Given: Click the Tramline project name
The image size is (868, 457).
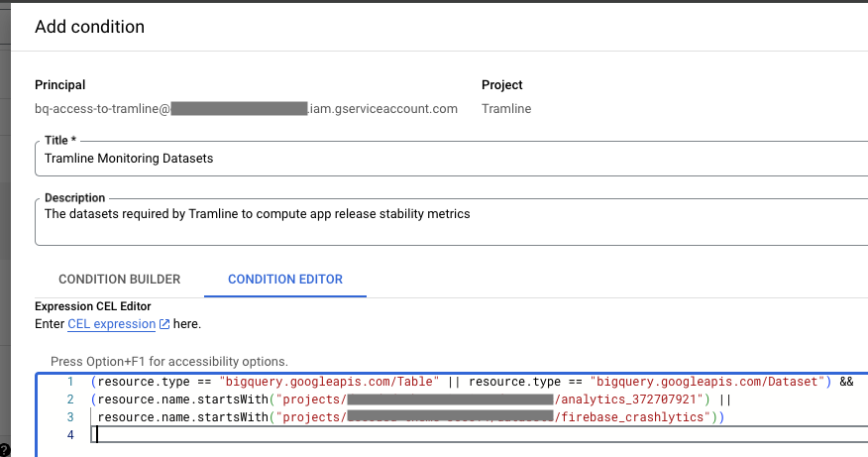Looking at the screenshot, I should coord(506,109).
